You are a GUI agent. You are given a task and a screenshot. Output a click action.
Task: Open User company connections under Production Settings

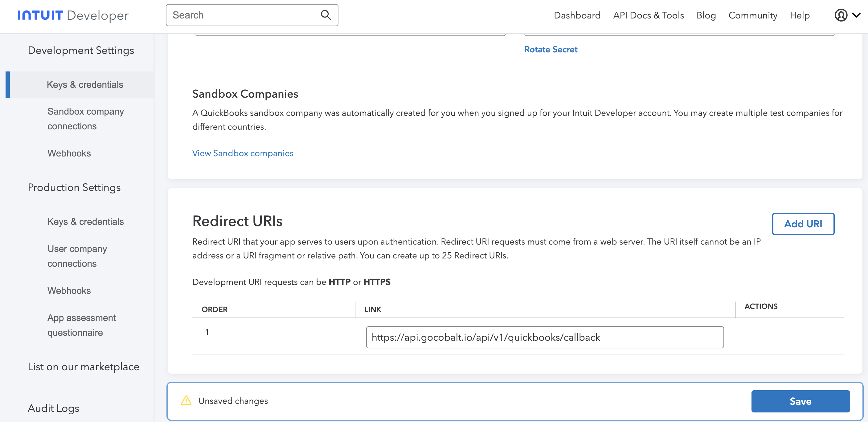(77, 256)
